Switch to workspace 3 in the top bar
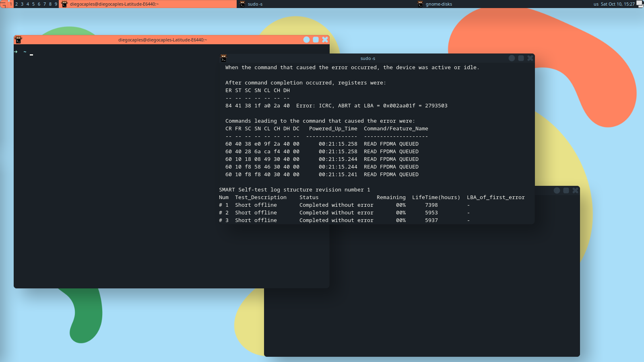Image resolution: width=644 pixels, height=362 pixels. coord(22,4)
